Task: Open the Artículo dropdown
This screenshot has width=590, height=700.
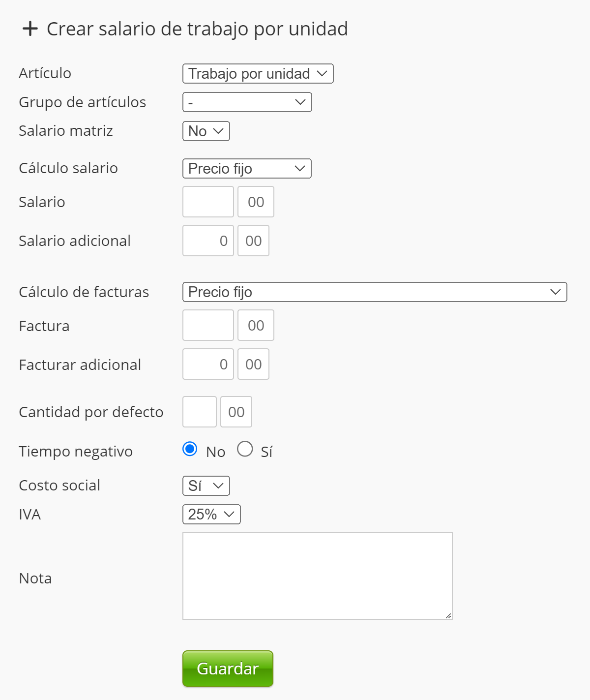Action: (x=258, y=74)
